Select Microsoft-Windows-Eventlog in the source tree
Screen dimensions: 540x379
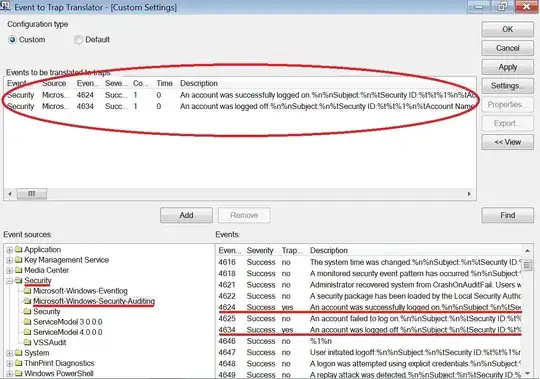pos(80,291)
